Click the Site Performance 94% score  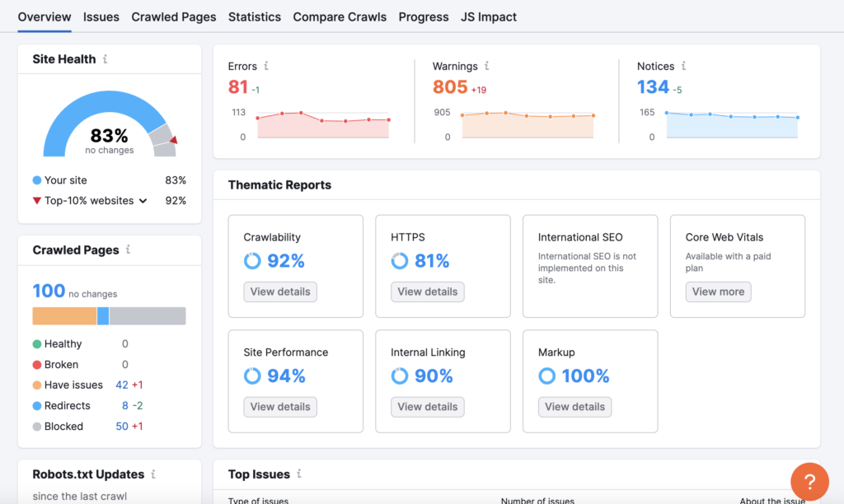pos(286,376)
